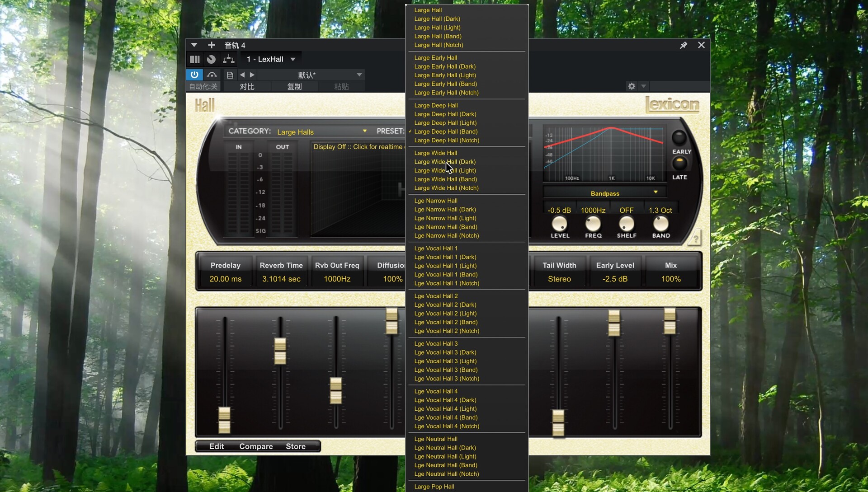The height and width of the screenshot is (492, 868).
Task: Toggle the EARLY reflections button
Action: [x=679, y=138]
